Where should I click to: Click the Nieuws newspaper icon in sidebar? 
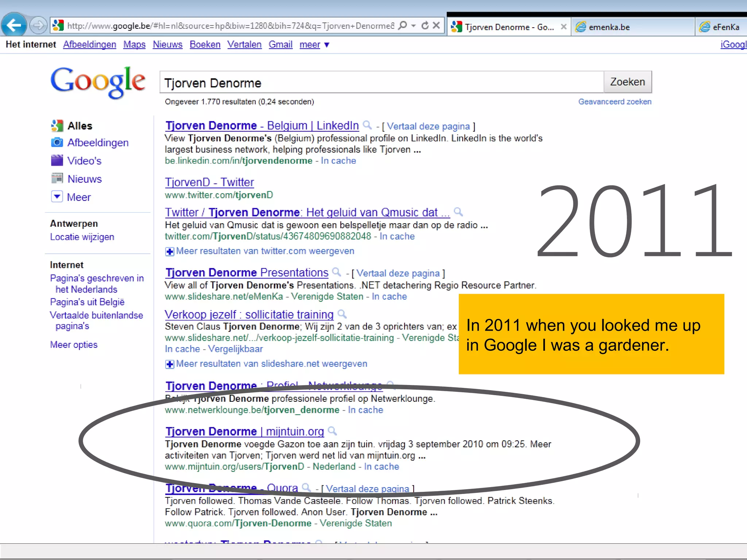coord(57,179)
